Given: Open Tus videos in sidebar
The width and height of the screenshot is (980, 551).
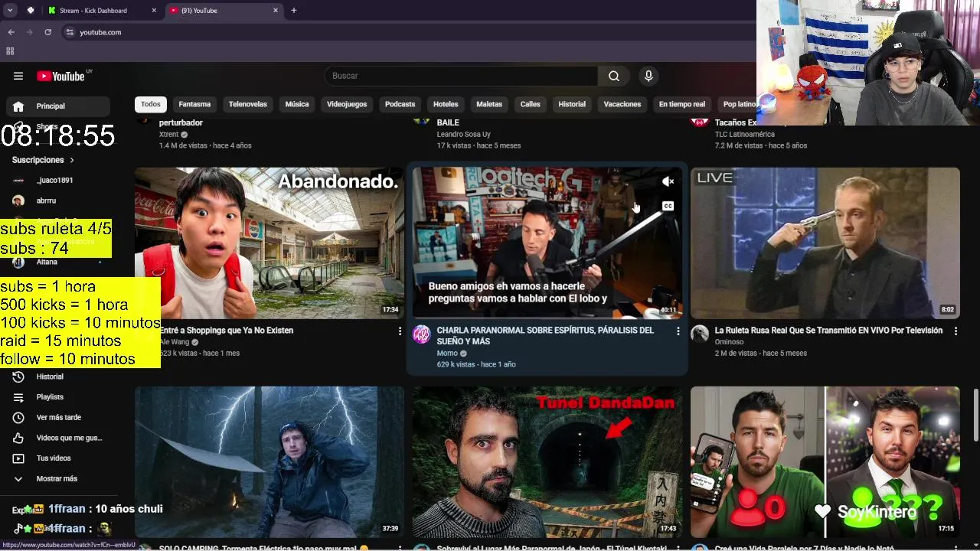Looking at the screenshot, I should 58,458.
